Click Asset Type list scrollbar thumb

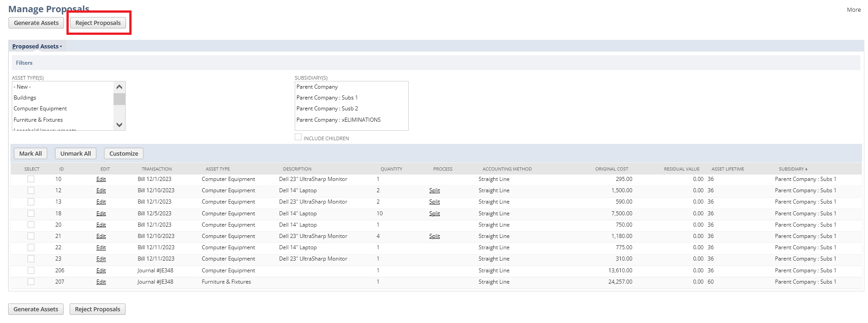click(119, 99)
